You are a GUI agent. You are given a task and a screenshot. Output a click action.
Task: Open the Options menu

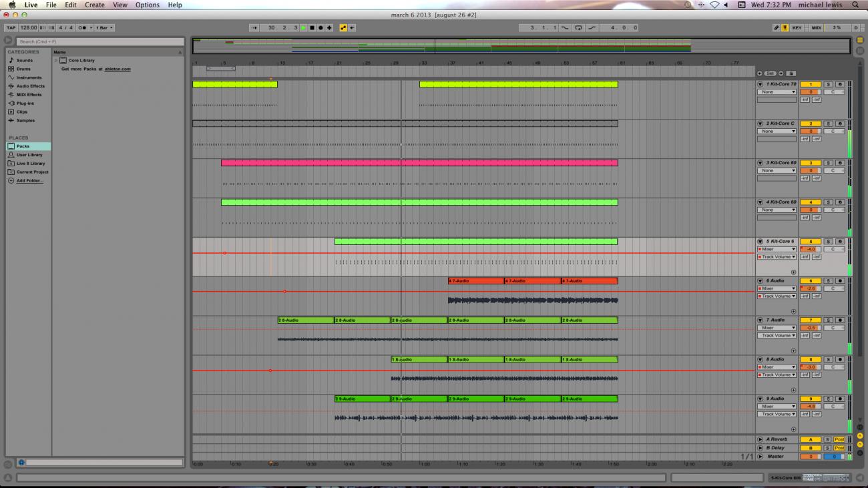coord(148,5)
